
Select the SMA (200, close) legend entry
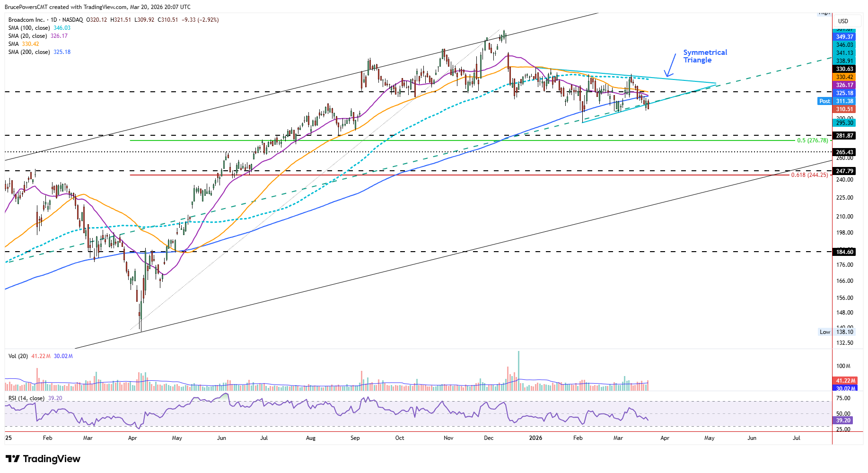tap(39, 52)
